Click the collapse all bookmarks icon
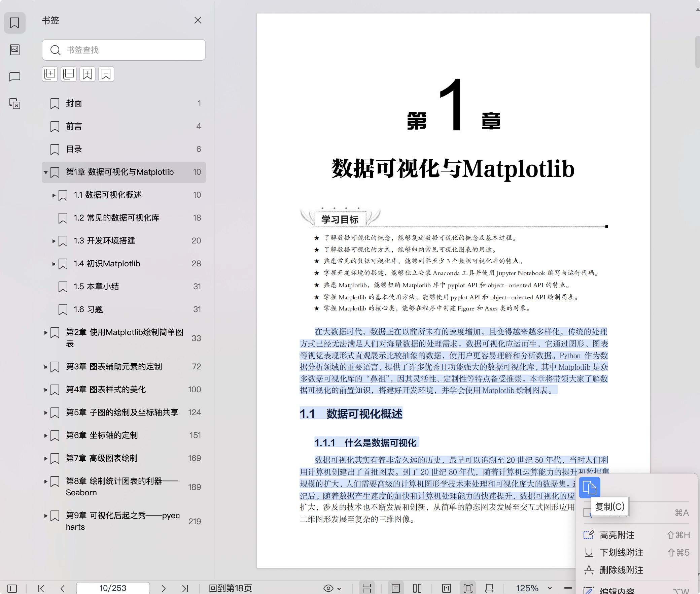Screen dimensions: 700x594 [69, 74]
